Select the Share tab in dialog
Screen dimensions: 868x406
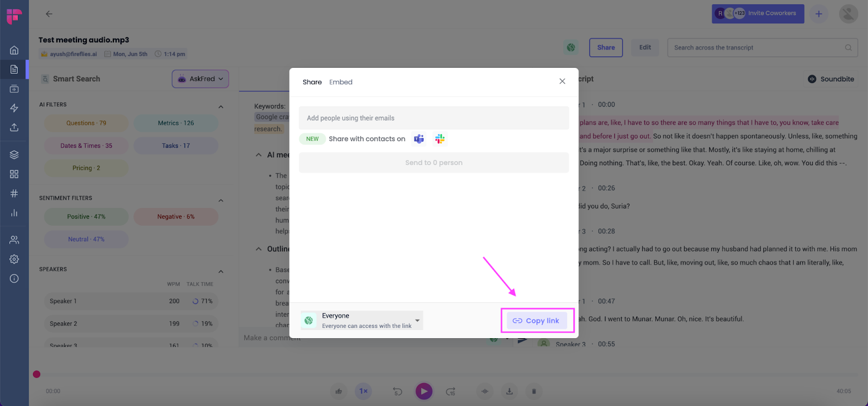pyautogui.click(x=312, y=82)
